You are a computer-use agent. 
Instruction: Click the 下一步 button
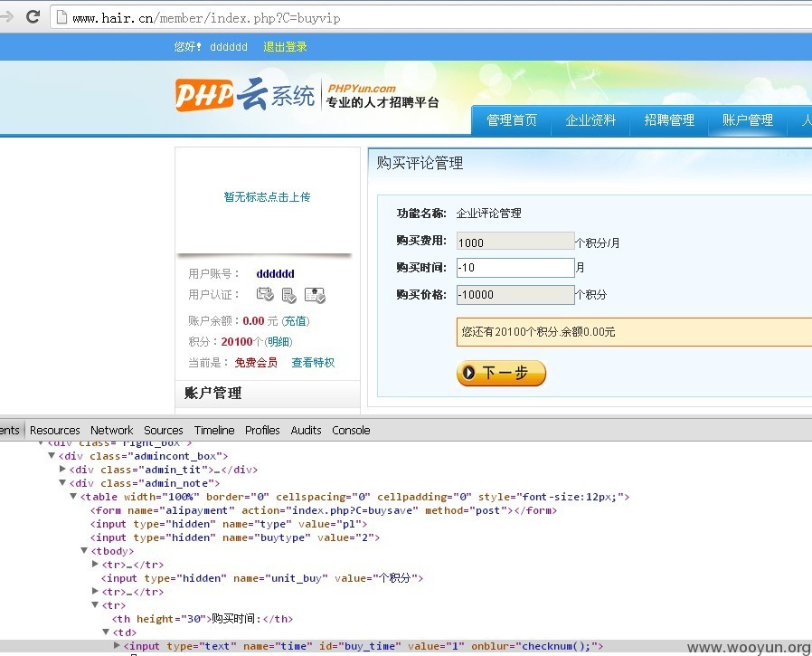501,373
